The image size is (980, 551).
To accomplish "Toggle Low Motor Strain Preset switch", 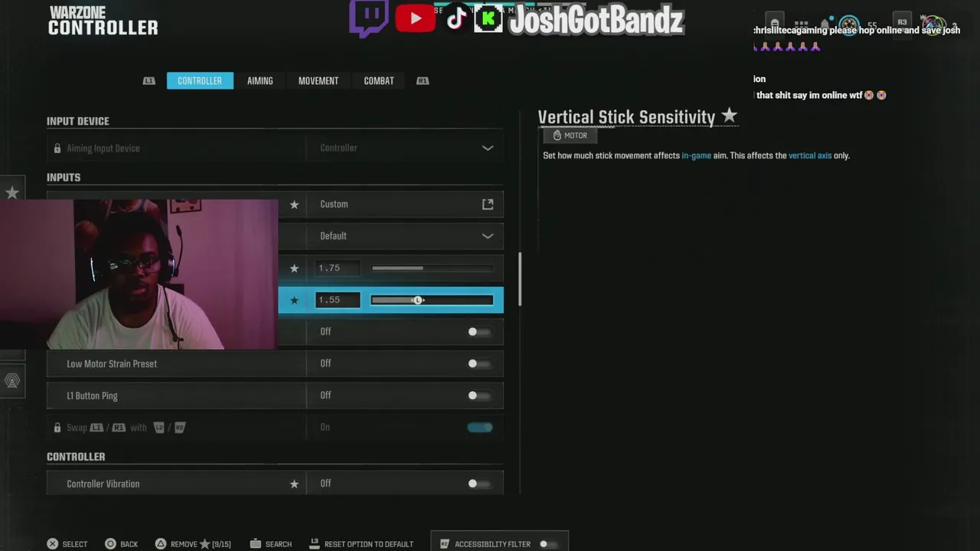I will pos(479,364).
